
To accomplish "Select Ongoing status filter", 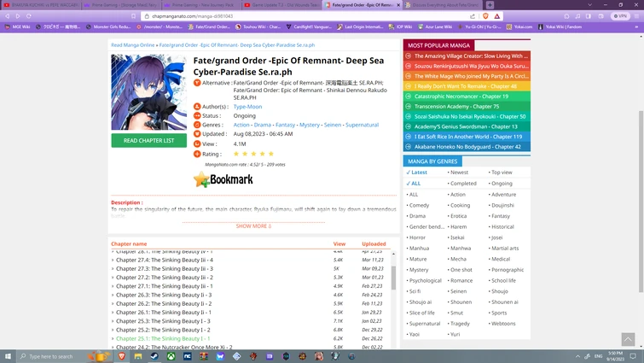I will (500, 184).
